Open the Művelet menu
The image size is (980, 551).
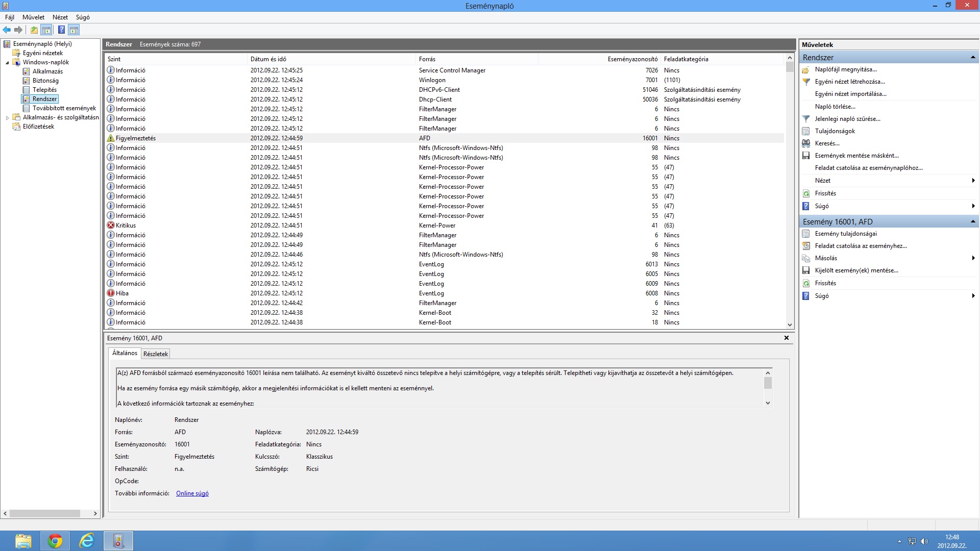click(x=33, y=17)
